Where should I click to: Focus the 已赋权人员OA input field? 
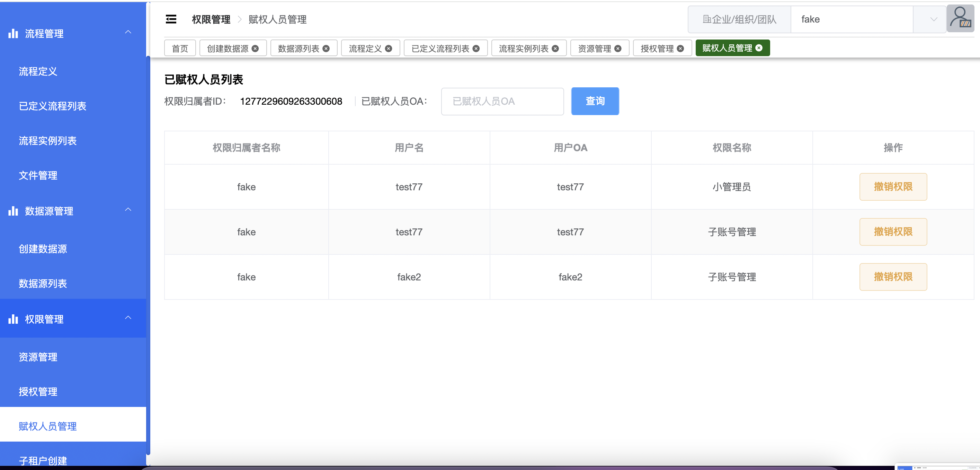[x=502, y=101]
